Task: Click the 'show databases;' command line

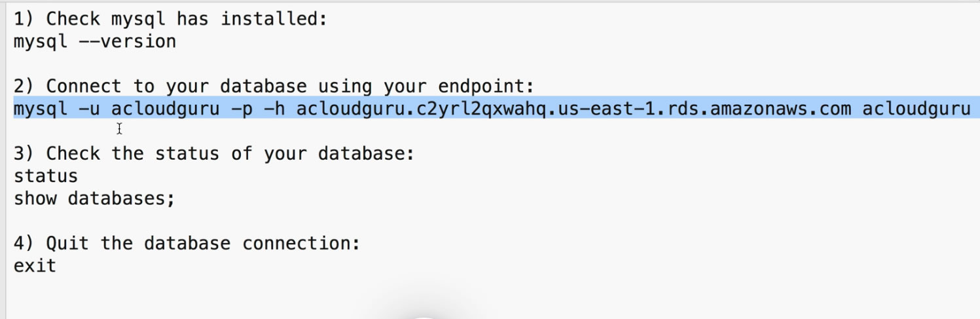Action: [95, 198]
